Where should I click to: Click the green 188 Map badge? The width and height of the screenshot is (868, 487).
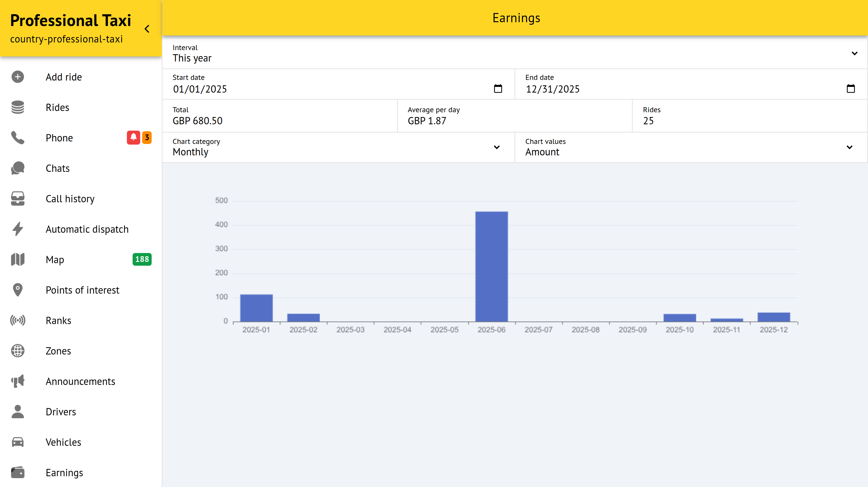(142, 259)
